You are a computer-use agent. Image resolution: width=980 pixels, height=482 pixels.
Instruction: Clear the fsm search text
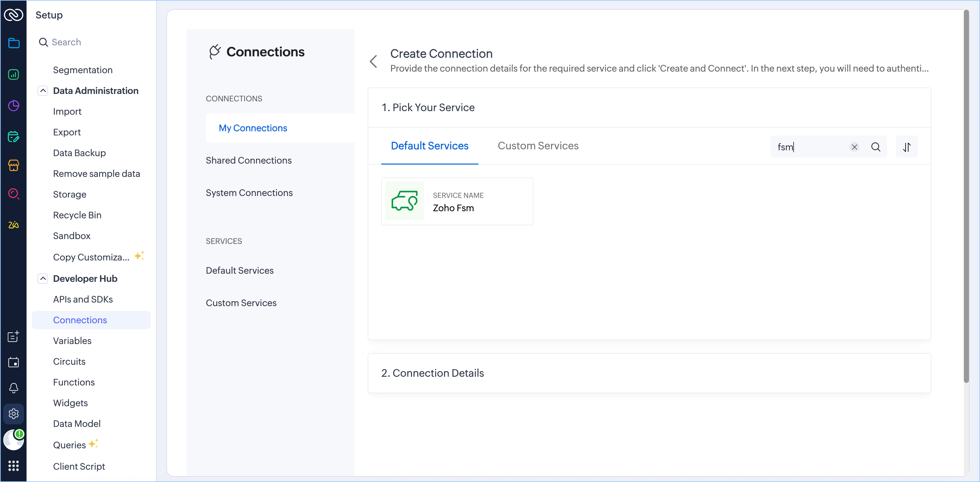[x=854, y=147]
